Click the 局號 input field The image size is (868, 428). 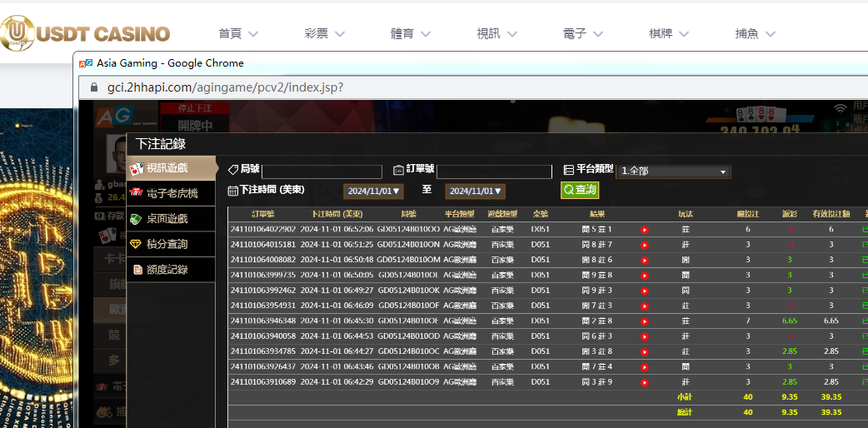pyautogui.click(x=322, y=172)
